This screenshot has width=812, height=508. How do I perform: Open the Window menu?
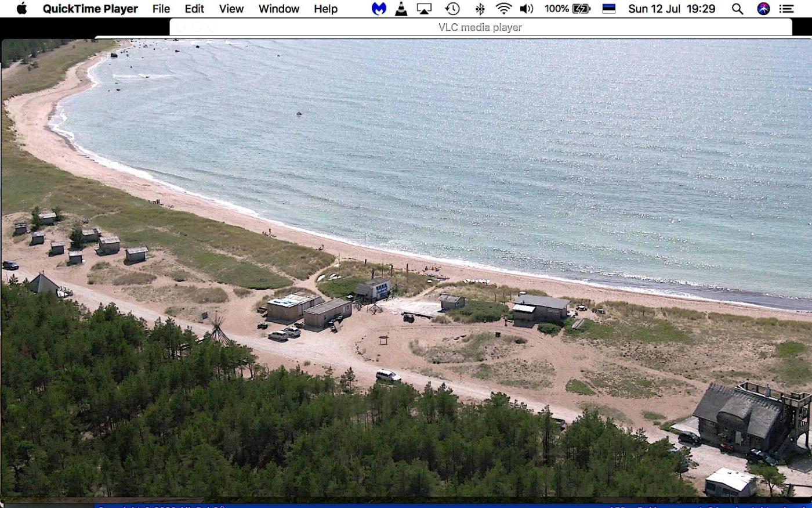click(279, 9)
